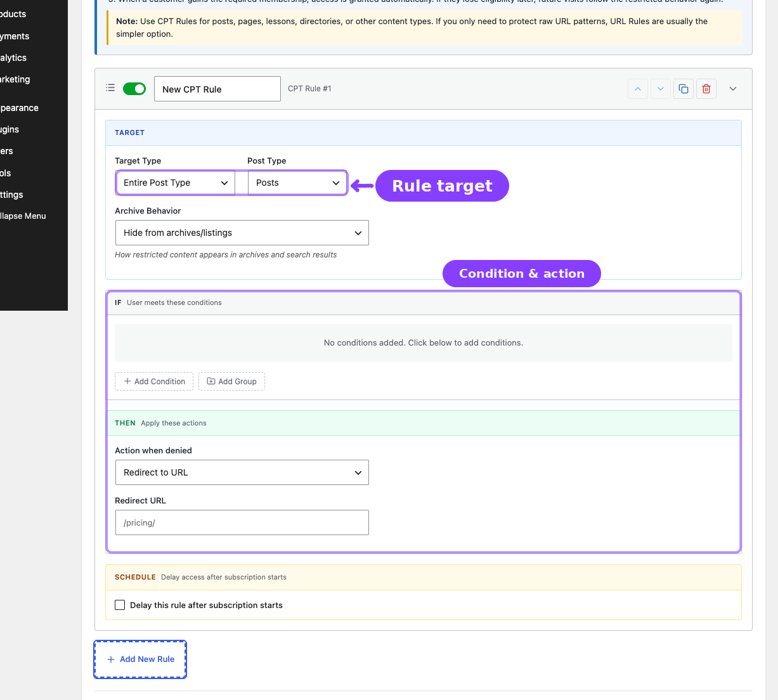Move CPT Rule #1 up

[x=638, y=89]
